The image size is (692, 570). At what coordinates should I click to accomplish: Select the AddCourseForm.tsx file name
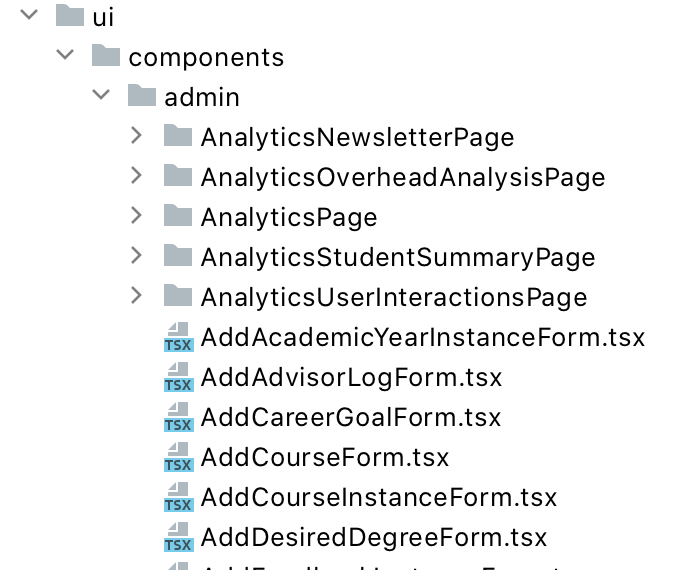[x=325, y=458]
